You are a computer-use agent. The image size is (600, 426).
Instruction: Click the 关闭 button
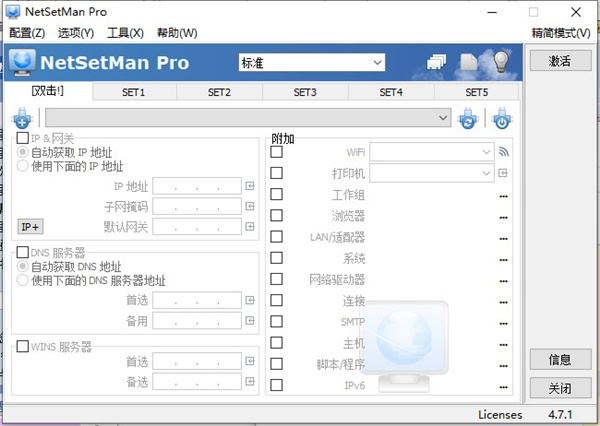[560, 388]
